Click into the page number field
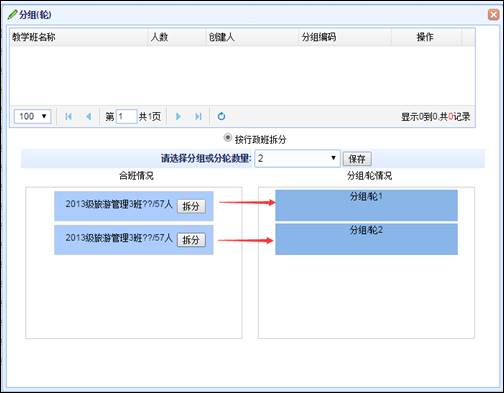The width and height of the screenshot is (504, 393). pyautogui.click(x=126, y=116)
